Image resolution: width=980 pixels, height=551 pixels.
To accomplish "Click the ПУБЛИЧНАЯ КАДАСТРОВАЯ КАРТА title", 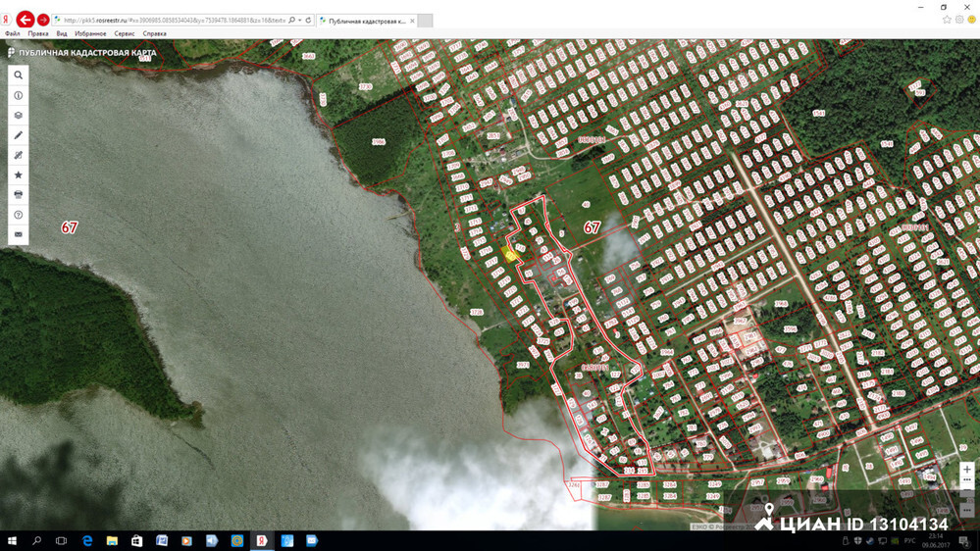I will tap(87, 53).
